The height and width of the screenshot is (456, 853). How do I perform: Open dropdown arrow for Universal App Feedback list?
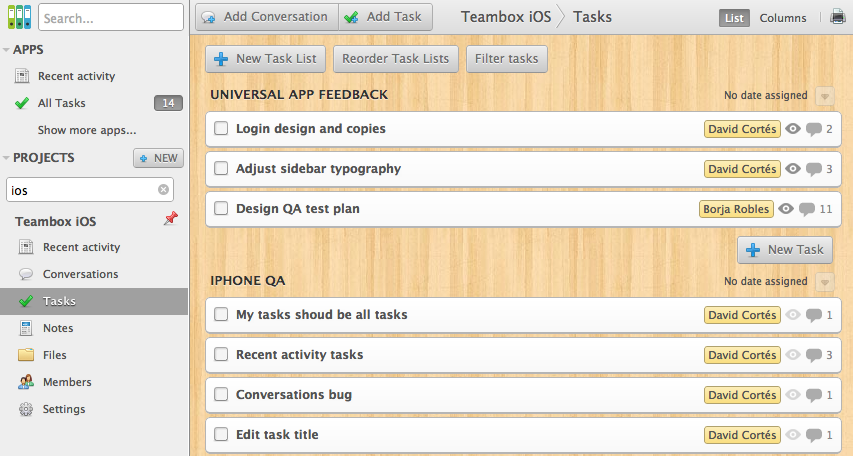825,96
